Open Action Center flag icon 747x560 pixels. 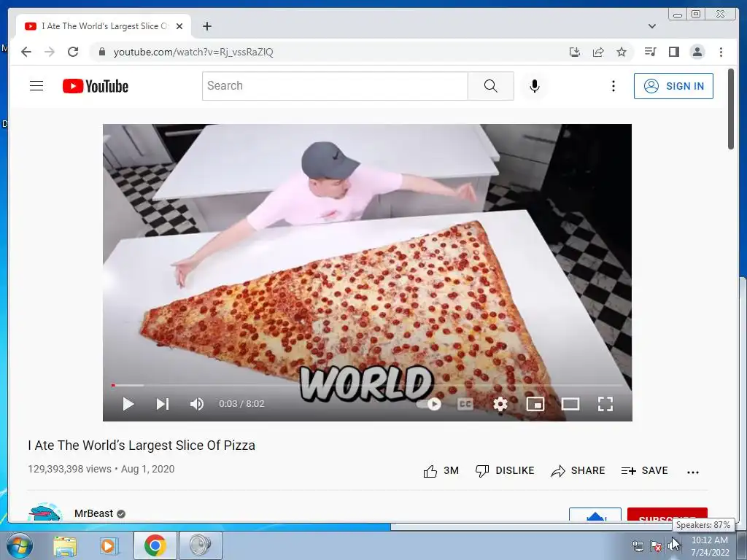point(656,546)
